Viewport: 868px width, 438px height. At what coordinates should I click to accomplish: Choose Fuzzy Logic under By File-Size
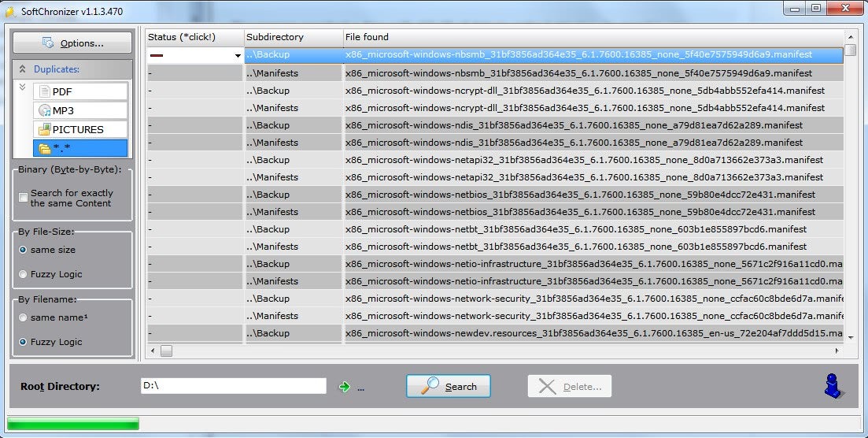23,274
